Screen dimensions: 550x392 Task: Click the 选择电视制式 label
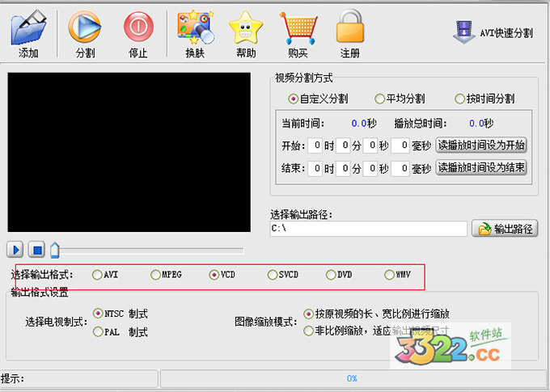[x=56, y=322]
